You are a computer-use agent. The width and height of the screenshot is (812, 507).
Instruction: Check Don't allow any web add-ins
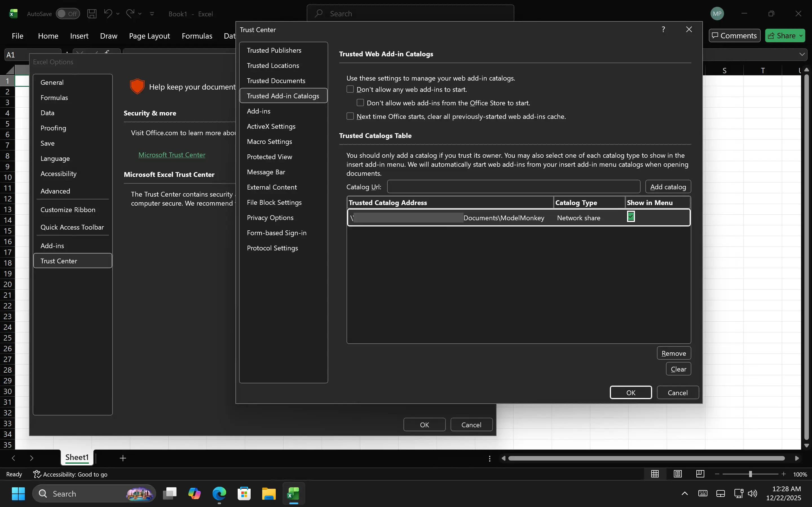(350, 89)
